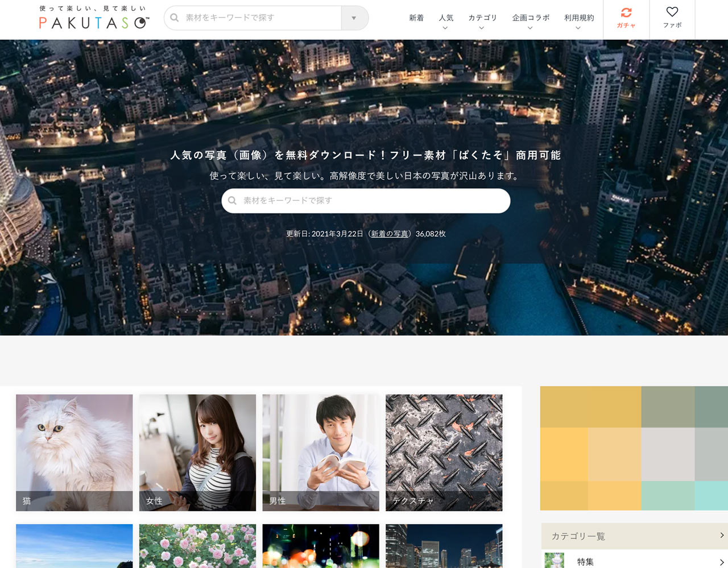
Task: Open the 猫 category thumbnail
Action: [x=75, y=453]
